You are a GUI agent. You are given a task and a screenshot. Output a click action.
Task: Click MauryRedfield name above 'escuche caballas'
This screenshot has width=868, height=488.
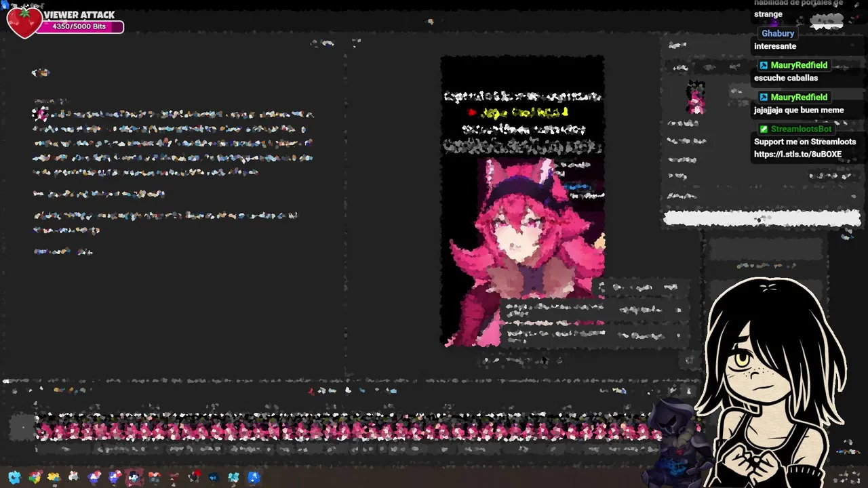(x=799, y=65)
